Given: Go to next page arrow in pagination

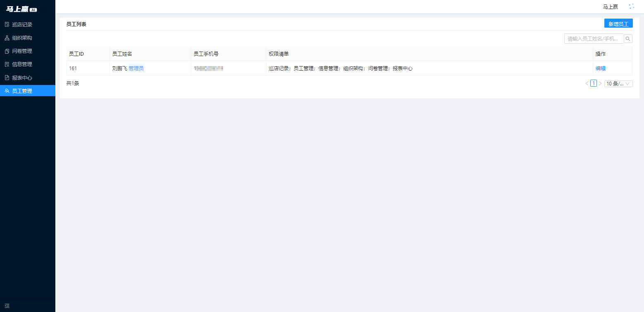Looking at the screenshot, I should (600, 83).
